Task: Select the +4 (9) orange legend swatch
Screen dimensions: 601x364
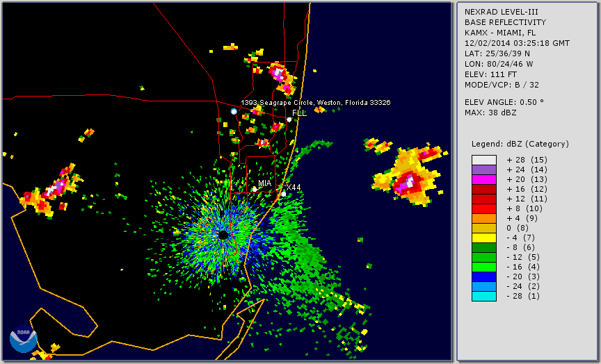Action: (484, 219)
